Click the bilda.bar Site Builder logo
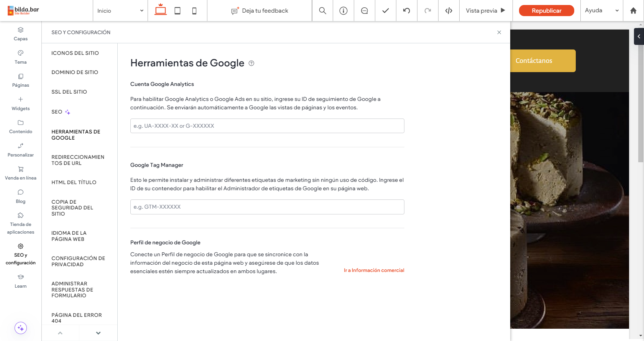The height and width of the screenshot is (341, 644). 23,10
